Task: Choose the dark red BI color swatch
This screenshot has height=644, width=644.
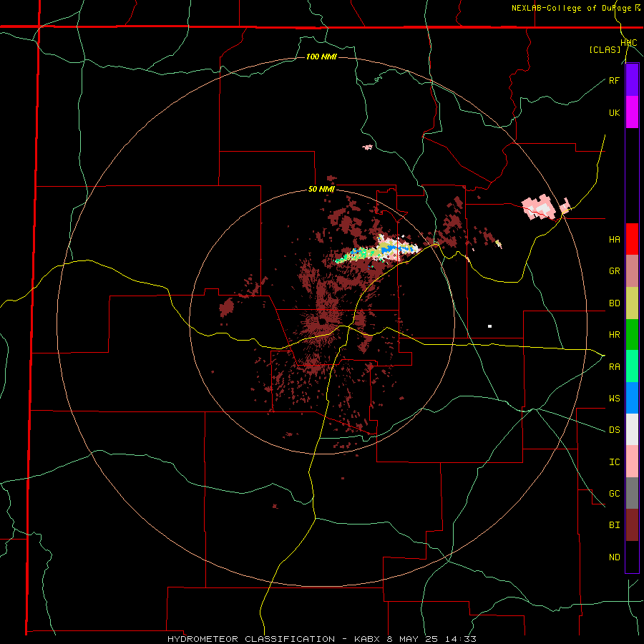Action: (x=632, y=525)
